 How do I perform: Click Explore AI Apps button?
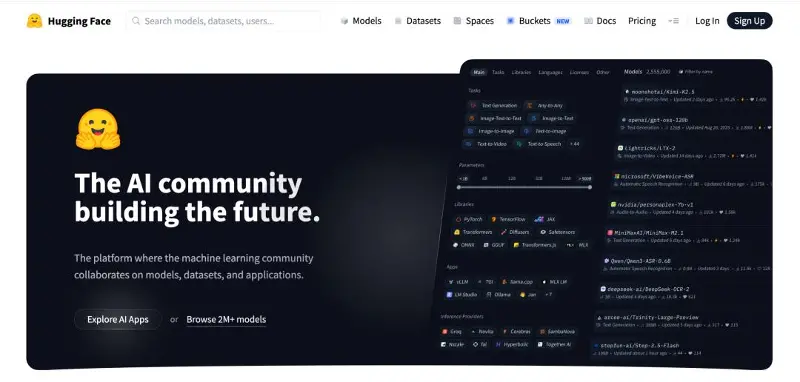pos(118,319)
